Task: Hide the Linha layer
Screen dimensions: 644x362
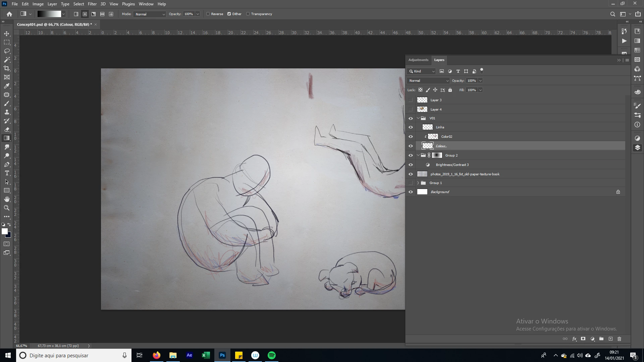Action: 411,127
